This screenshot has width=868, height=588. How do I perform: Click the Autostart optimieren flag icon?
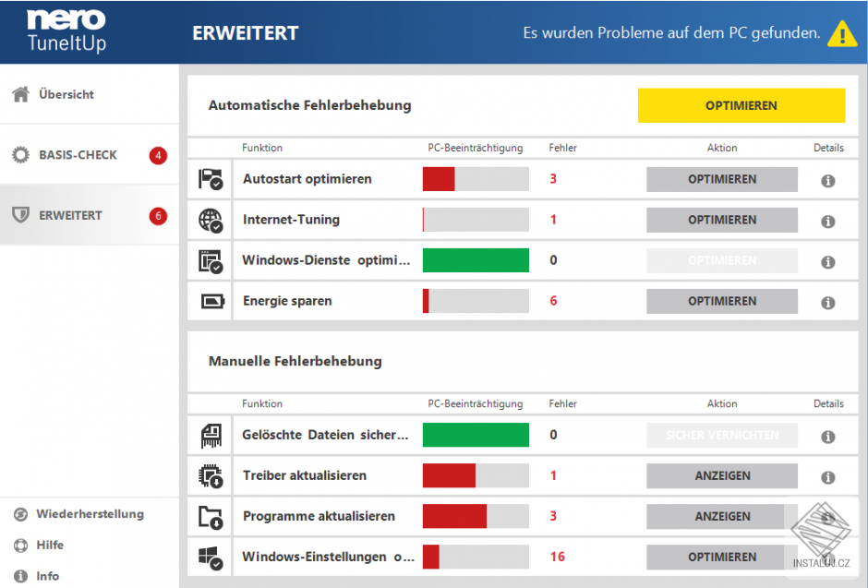tap(211, 179)
